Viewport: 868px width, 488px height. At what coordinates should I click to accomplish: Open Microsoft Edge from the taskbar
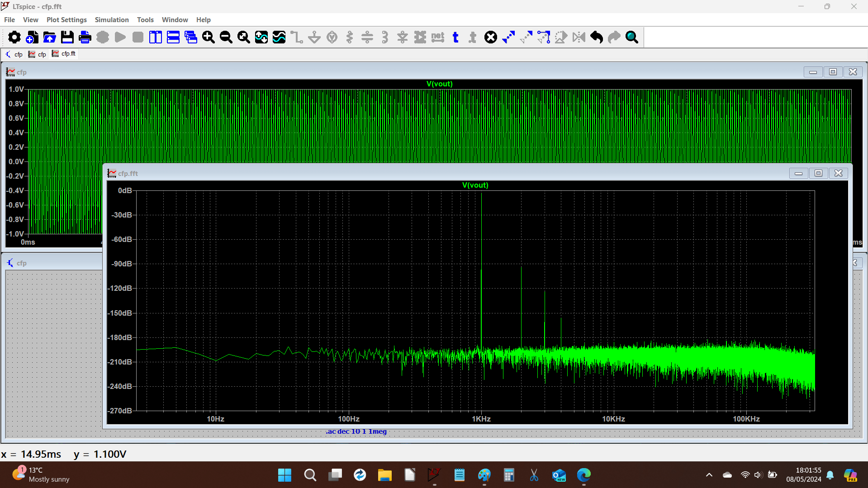click(583, 475)
